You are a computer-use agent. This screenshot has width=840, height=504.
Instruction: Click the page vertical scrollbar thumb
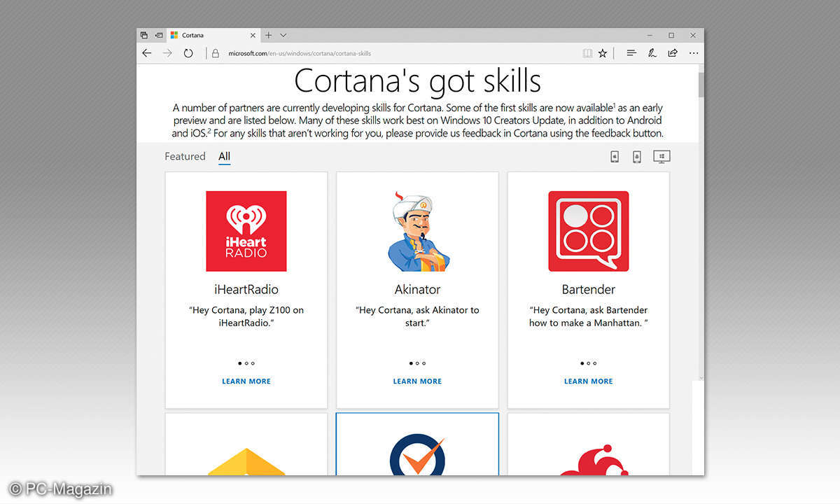point(701,84)
